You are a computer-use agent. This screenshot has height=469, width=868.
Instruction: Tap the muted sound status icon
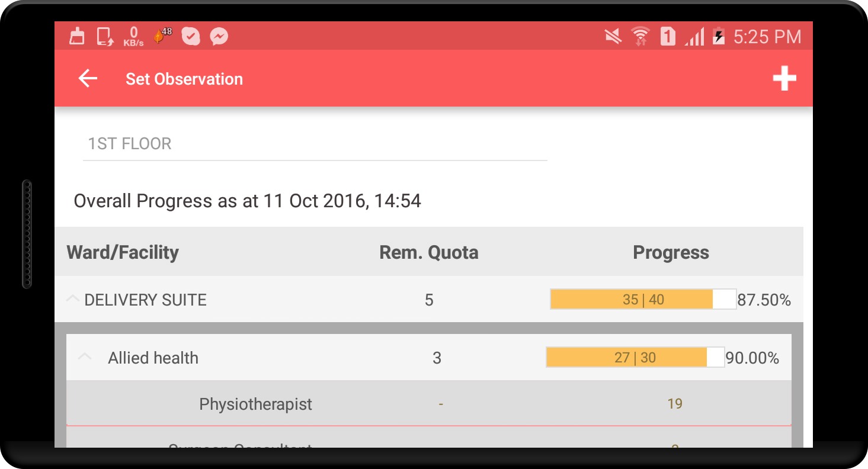point(613,37)
